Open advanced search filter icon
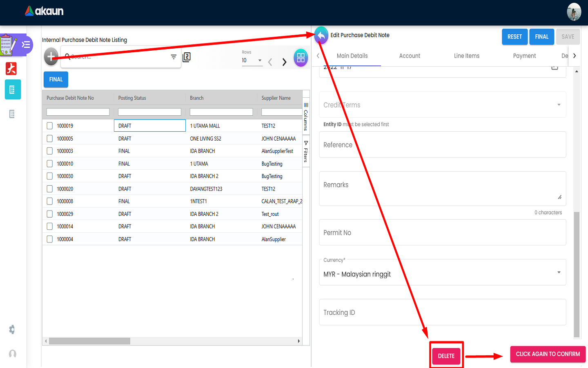 pyautogui.click(x=174, y=57)
